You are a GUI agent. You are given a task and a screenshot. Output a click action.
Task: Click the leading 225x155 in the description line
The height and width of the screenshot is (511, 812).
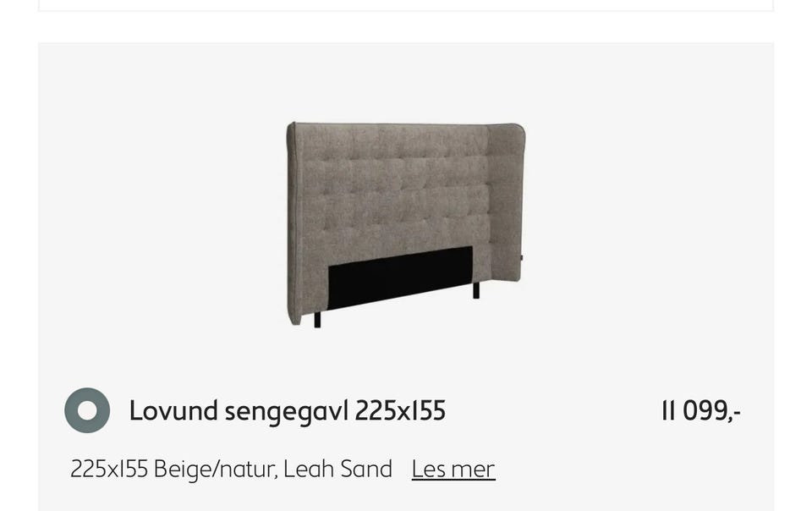109,469
